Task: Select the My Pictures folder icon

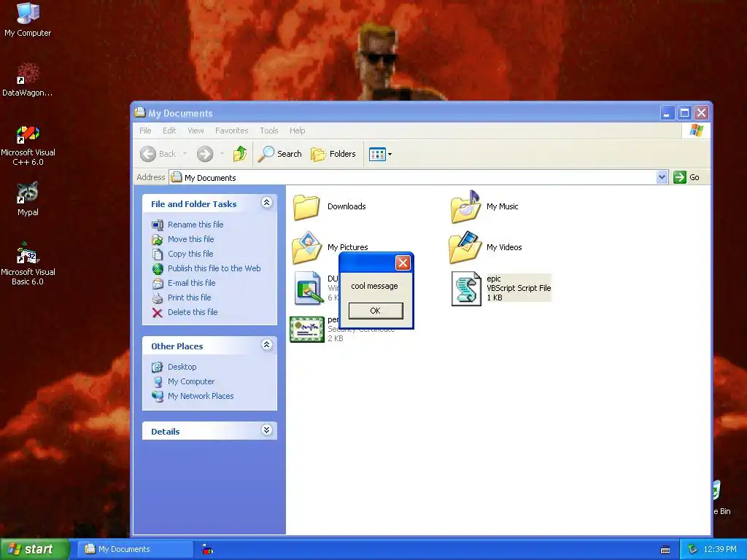Action: [x=306, y=248]
